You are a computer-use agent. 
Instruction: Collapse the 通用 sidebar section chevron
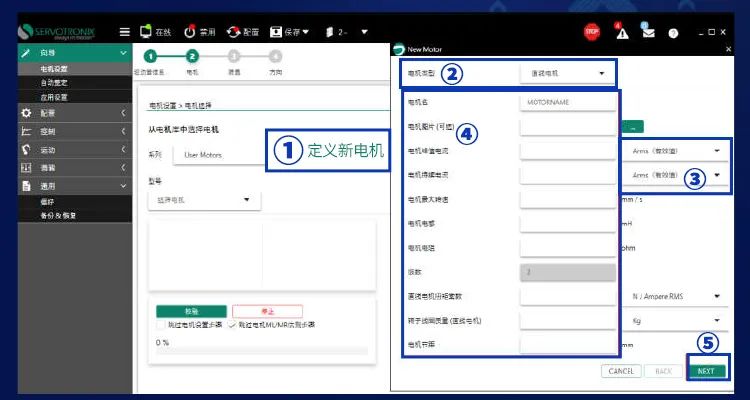123,186
